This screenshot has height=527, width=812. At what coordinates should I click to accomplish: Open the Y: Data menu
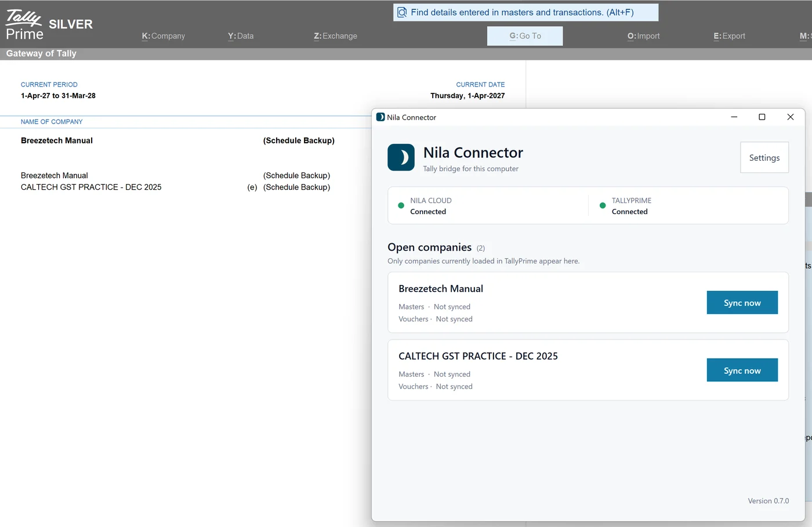click(241, 36)
